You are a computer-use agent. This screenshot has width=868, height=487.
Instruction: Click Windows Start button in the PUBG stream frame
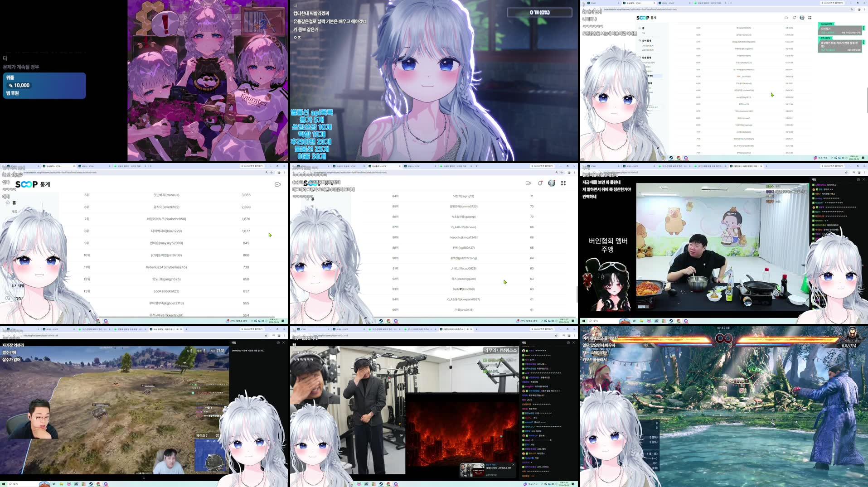3,484
